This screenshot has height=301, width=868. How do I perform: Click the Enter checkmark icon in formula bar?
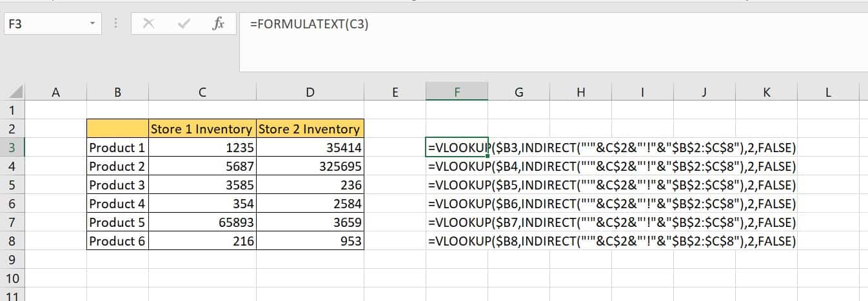(x=184, y=24)
